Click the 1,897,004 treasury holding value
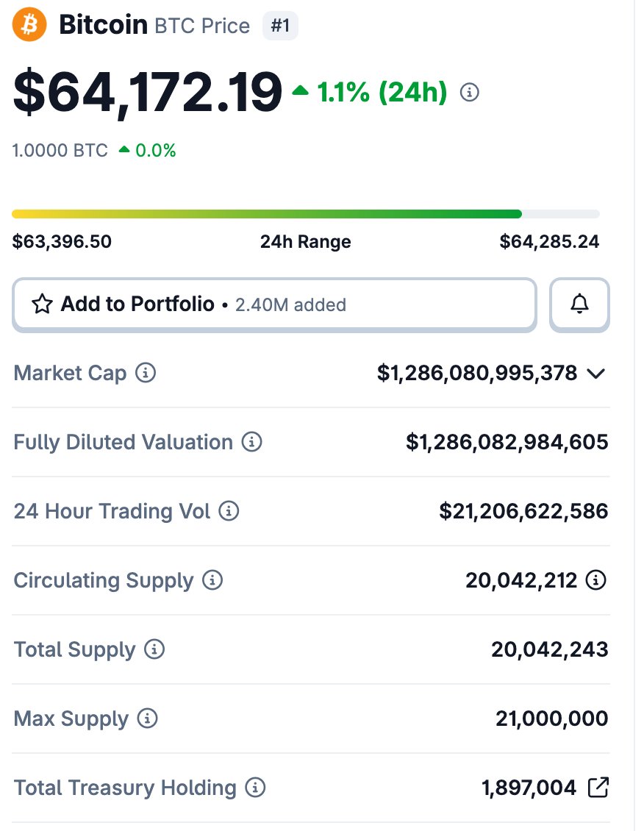The image size is (644, 831). [x=529, y=788]
